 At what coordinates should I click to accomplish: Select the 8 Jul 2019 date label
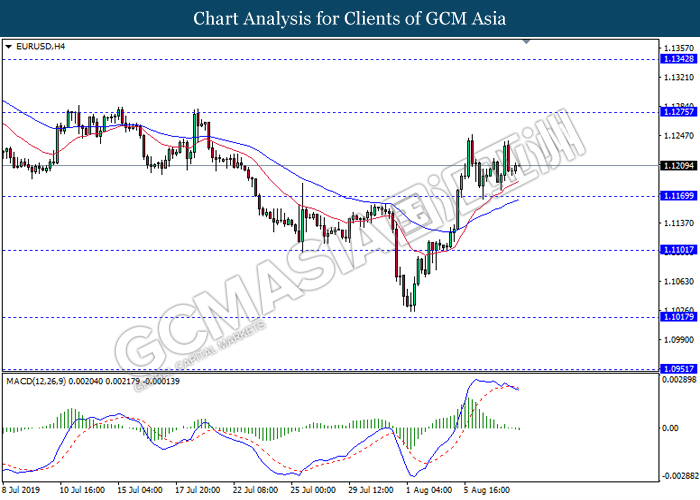[21, 490]
